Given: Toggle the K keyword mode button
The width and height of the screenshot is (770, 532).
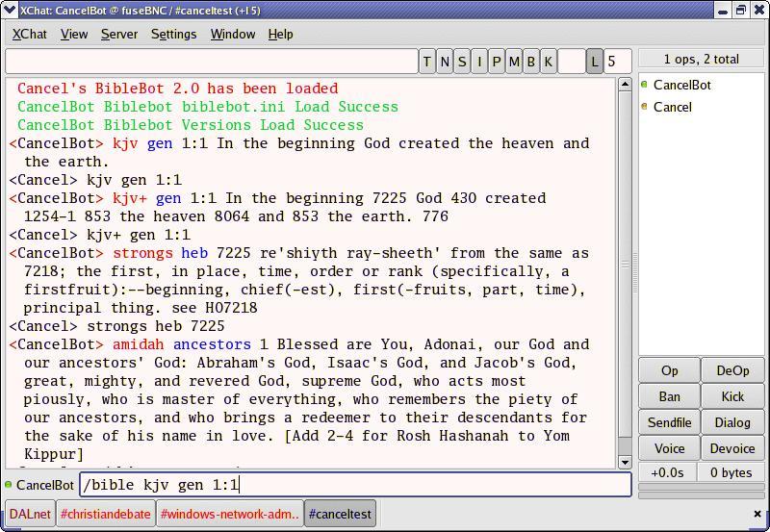Looking at the screenshot, I should pyautogui.click(x=549, y=62).
